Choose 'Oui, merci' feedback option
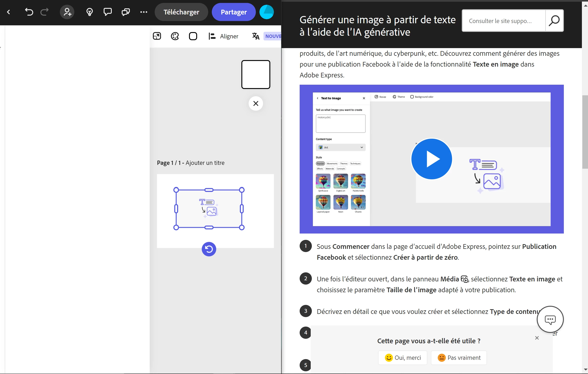The height and width of the screenshot is (374, 588). pyautogui.click(x=403, y=358)
